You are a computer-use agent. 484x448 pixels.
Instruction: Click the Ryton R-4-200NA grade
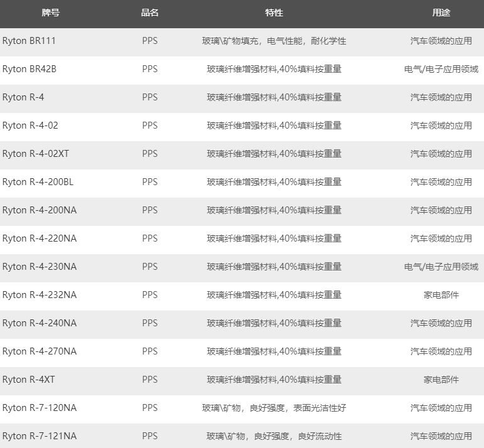pyautogui.click(x=40, y=210)
